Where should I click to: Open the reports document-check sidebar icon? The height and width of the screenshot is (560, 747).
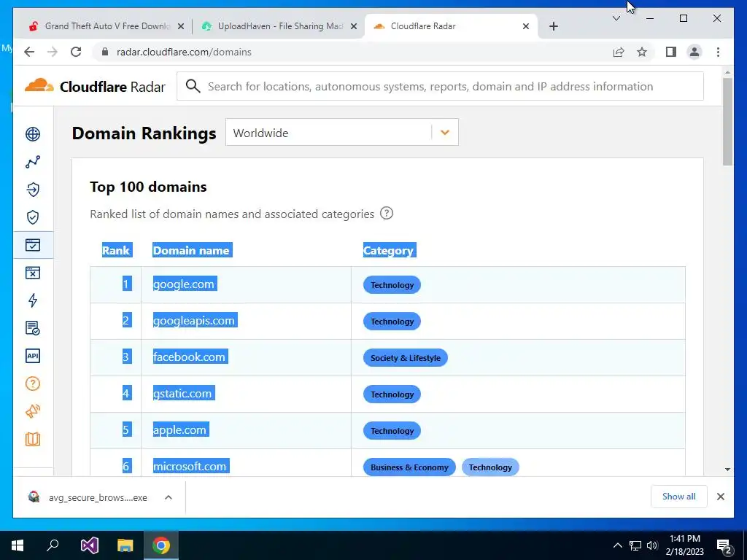click(x=33, y=328)
